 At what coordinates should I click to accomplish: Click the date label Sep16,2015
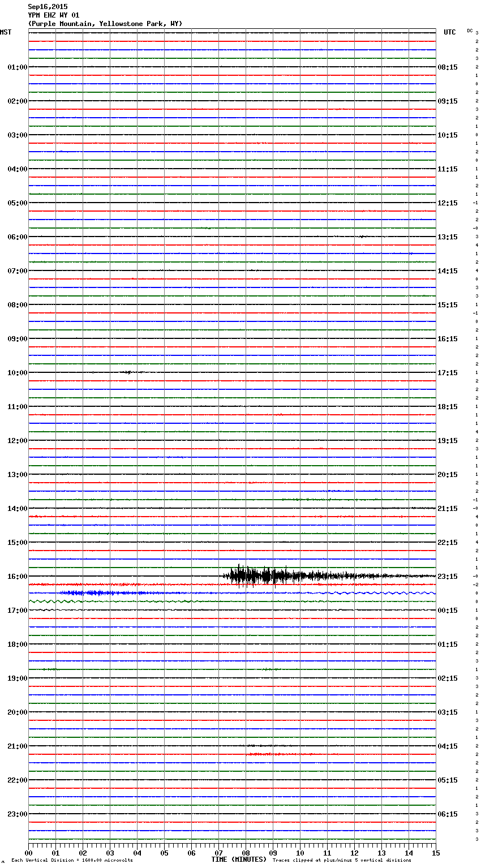pos(48,7)
